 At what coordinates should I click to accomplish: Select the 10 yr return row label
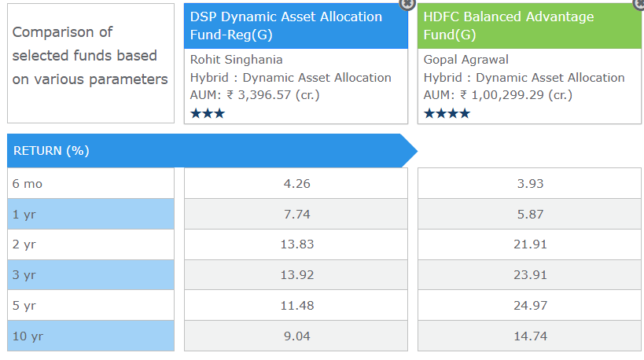point(90,336)
